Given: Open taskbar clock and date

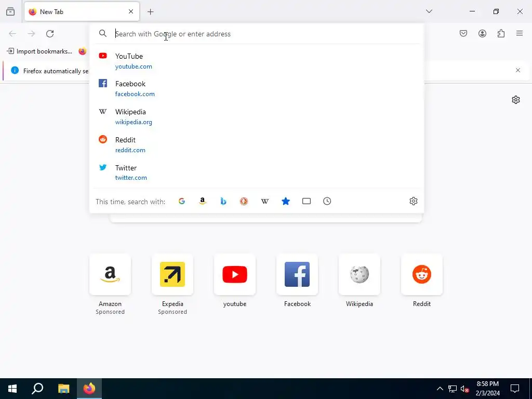Looking at the screenshot, I should [487, 389].
